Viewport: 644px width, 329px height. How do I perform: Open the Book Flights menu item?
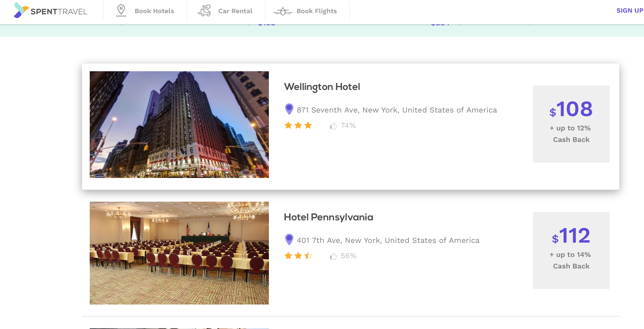pos(317,11)
